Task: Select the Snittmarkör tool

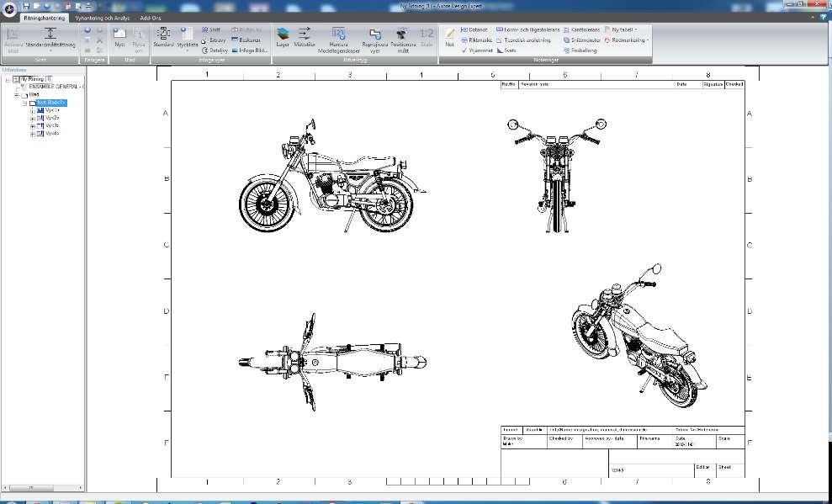Action: click(582, 40)
